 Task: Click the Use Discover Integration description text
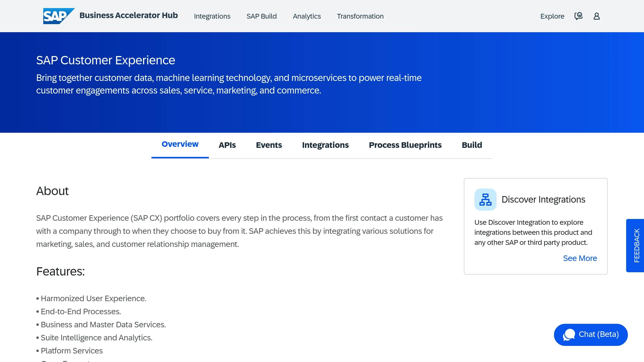[x=533, y=232]
